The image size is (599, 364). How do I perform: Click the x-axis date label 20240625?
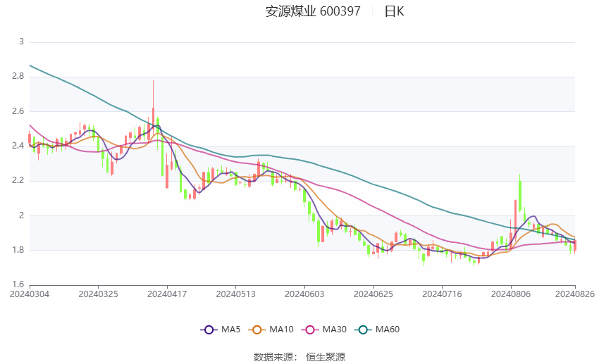click(373, 294)
